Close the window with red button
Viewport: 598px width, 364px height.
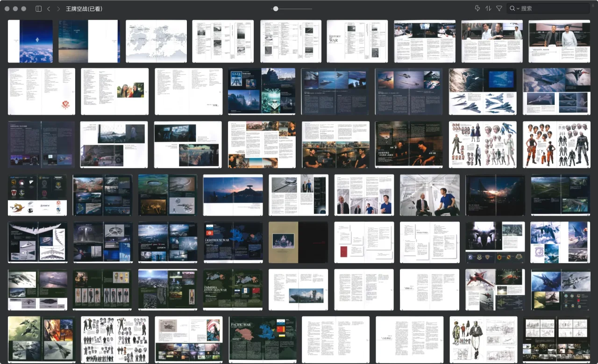tap(7, 8)
